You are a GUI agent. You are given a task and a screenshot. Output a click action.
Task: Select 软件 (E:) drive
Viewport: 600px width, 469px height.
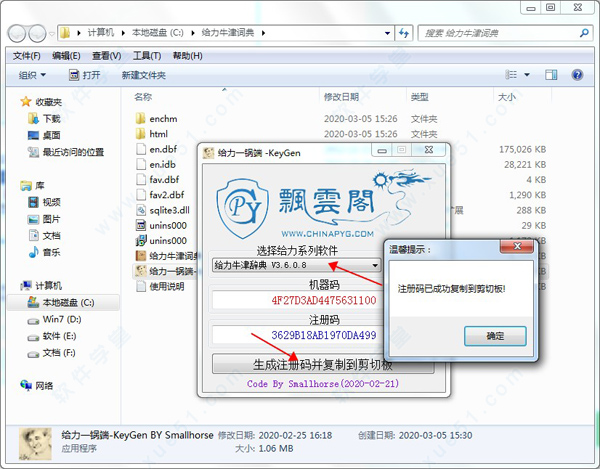52,336
